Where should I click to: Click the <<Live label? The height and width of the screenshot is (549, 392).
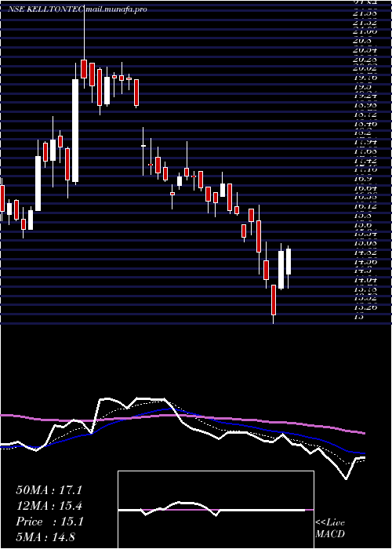(x=330, y=523)
